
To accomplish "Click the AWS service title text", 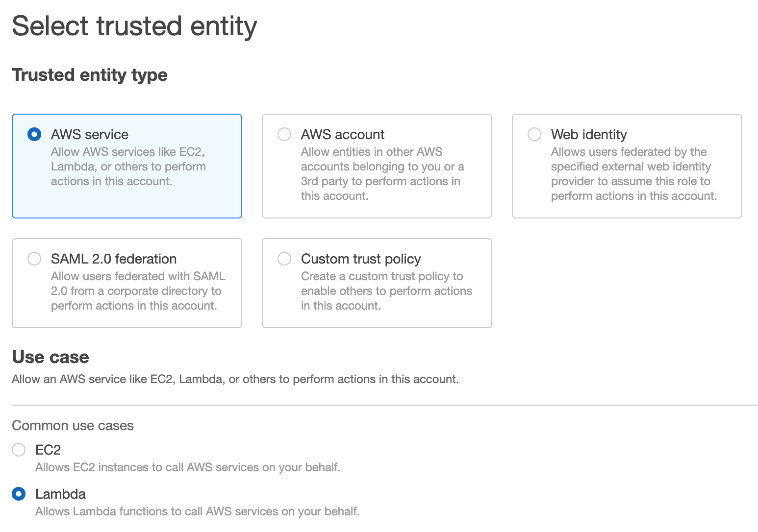I will 89,134.
